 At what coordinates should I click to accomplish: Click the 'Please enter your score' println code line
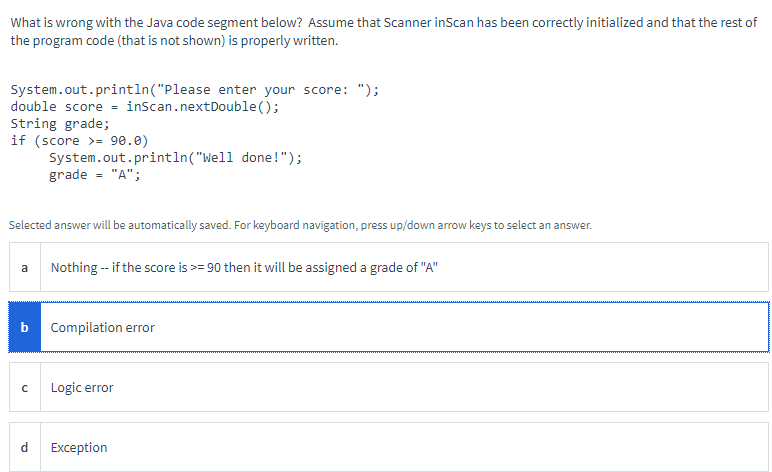point(195,90)
